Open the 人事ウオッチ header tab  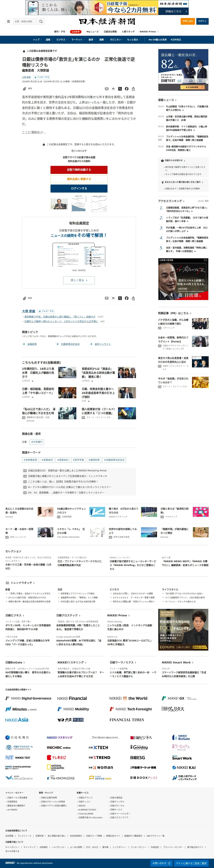click(128, 32)
